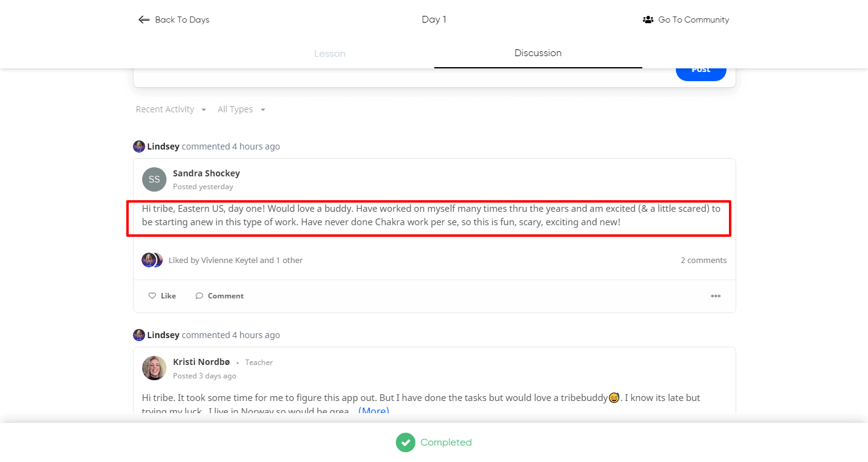Screen dimensions: 868x462
Task: Click the Sandra Shockey author name
Action: [x=206, y=173]
